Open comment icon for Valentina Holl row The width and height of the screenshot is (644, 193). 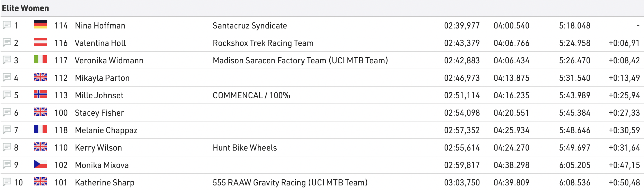click(x=7, y=42)
